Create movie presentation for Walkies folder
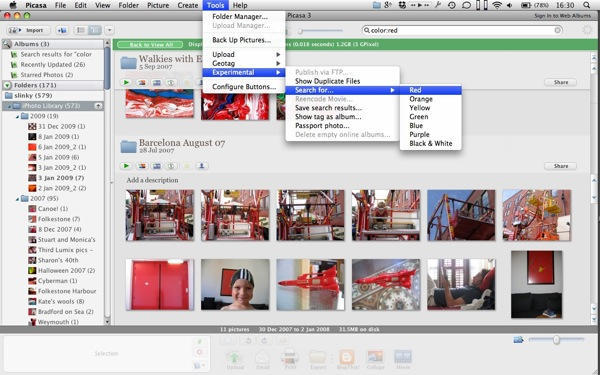This screenshot has height=375, width=600. pyautogui.click(x=157, y=82)
